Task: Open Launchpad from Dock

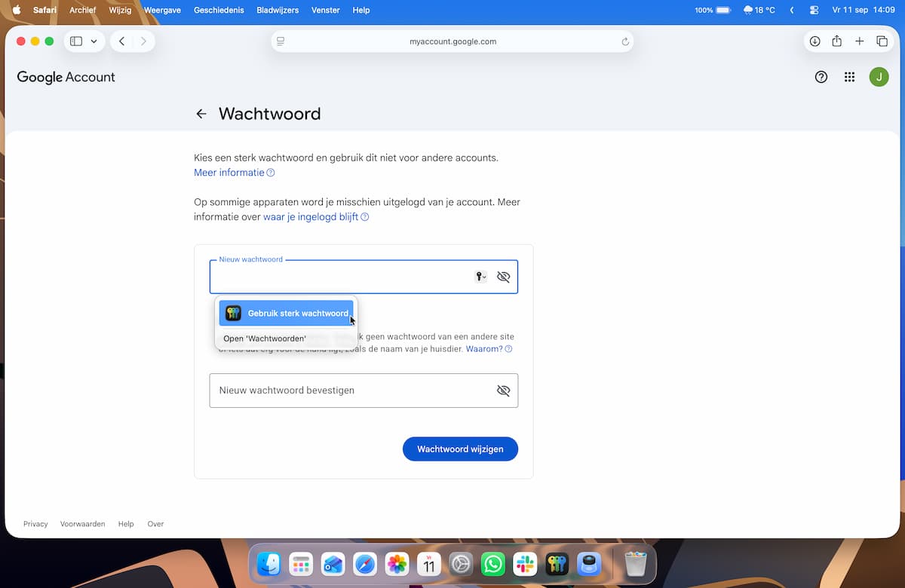Action: click(x=301, y=564)
